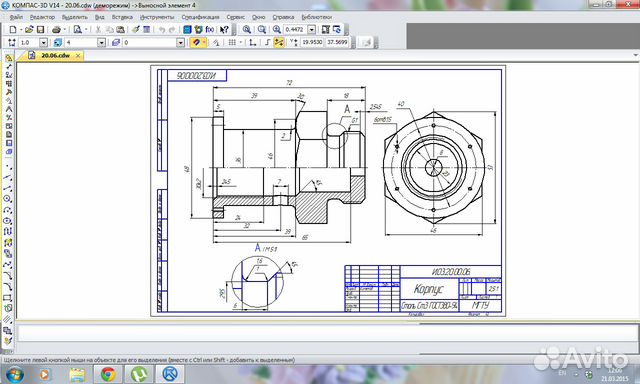This screenshot has width=640, height=384.
Task: Expand the snaps magnet dropdown arrow
Action: click(204, 42)
